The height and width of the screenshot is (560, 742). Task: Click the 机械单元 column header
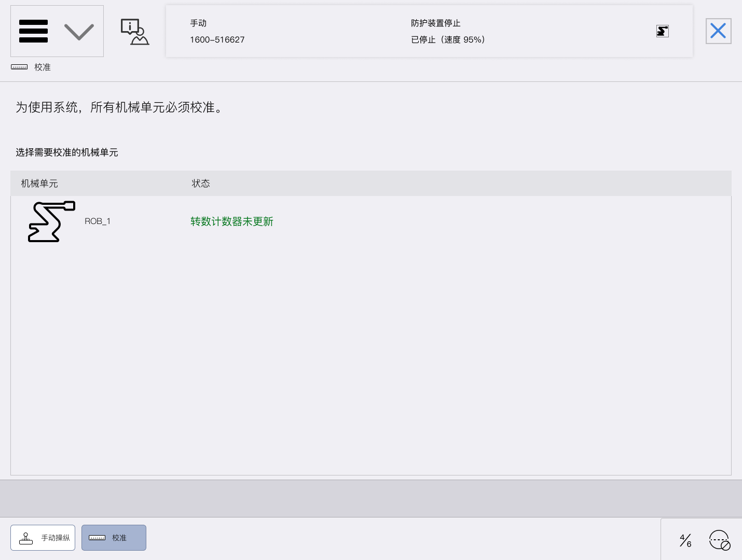coord(39,184)
